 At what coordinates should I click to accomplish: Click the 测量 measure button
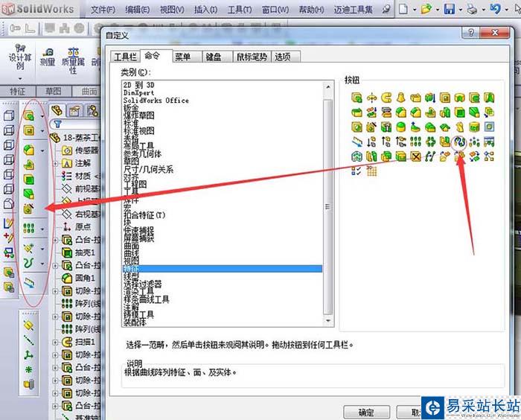point(47,57)
